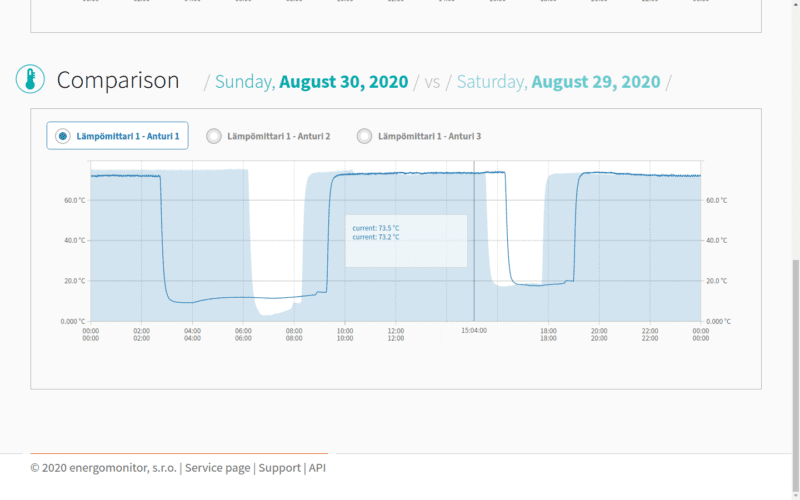Select the Lämpömittari 1 - Anturi 1 option
Image resolution: width=800 pixels, height=500 pixels.
117,136
